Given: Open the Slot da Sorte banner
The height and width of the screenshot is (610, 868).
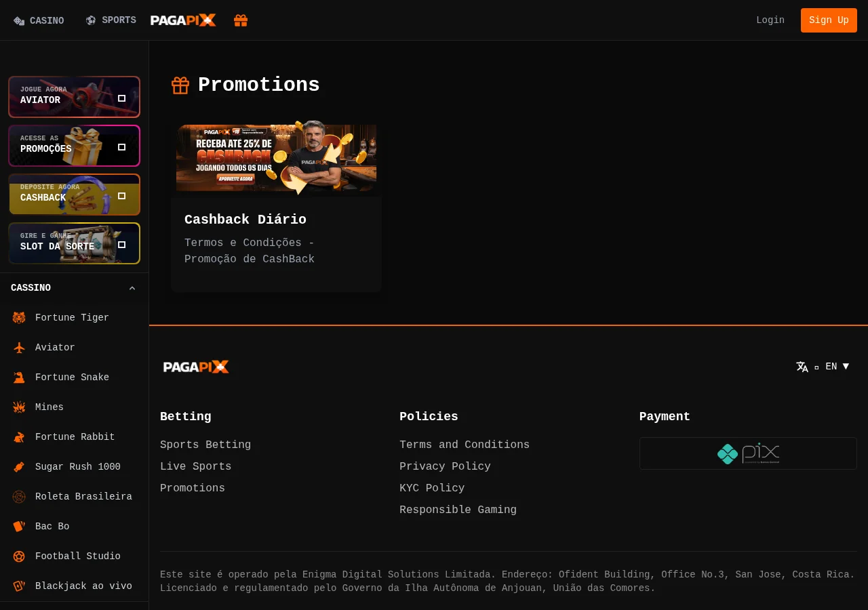Looking at the screenshot, I should pos(74,243).
